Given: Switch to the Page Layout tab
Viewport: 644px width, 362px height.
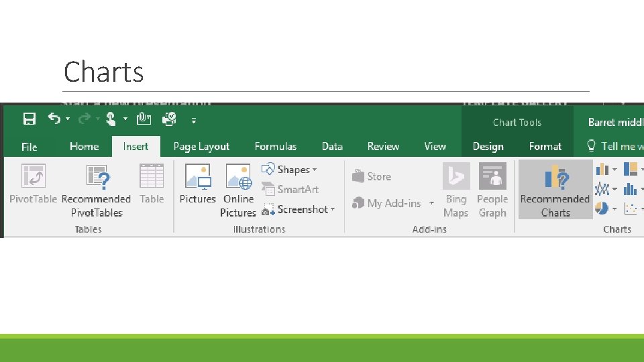Looking at the screenshot, I should tap(201, 147).
